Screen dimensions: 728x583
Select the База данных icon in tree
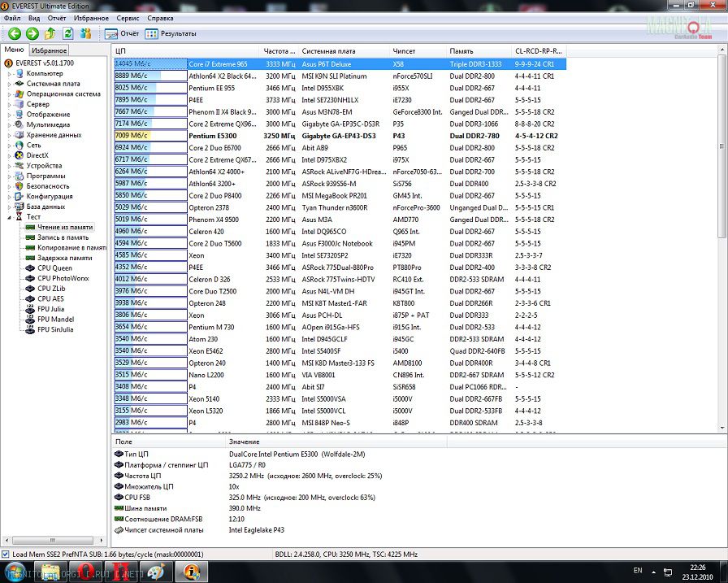coord(19,207)
